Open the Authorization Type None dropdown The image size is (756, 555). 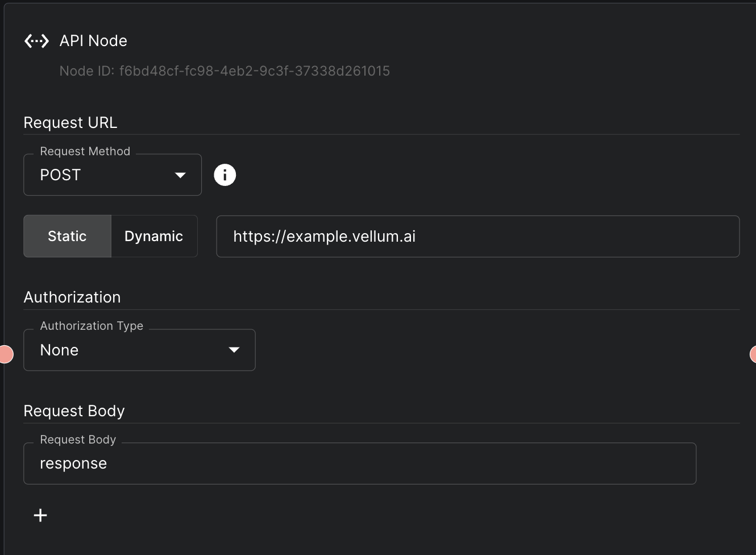point(139,350)
